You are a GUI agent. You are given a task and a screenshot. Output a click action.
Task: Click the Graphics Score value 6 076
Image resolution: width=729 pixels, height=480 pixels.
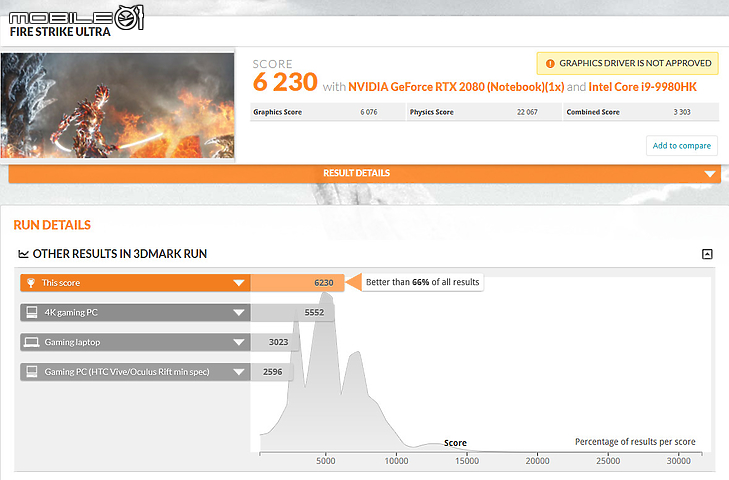[369, 112]
